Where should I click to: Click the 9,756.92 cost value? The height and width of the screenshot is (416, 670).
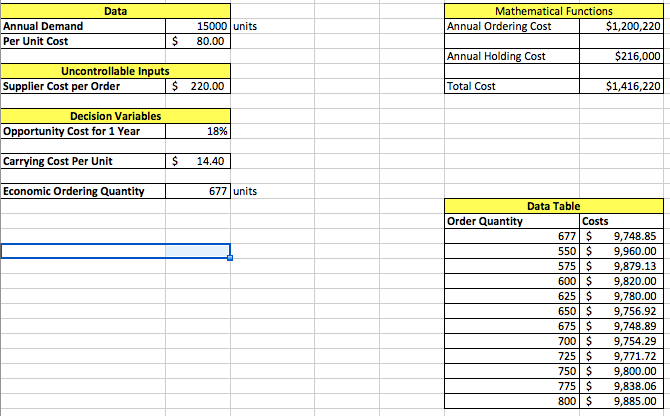621,311
